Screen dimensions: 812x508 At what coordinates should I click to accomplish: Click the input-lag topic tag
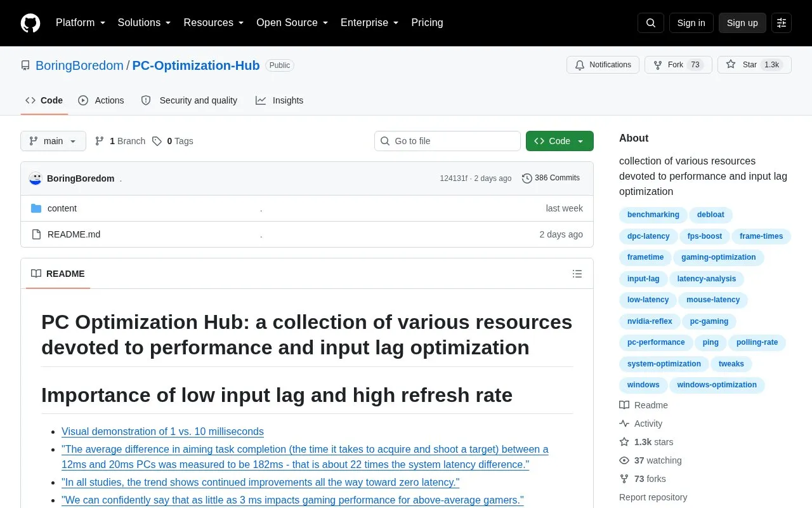643,279
